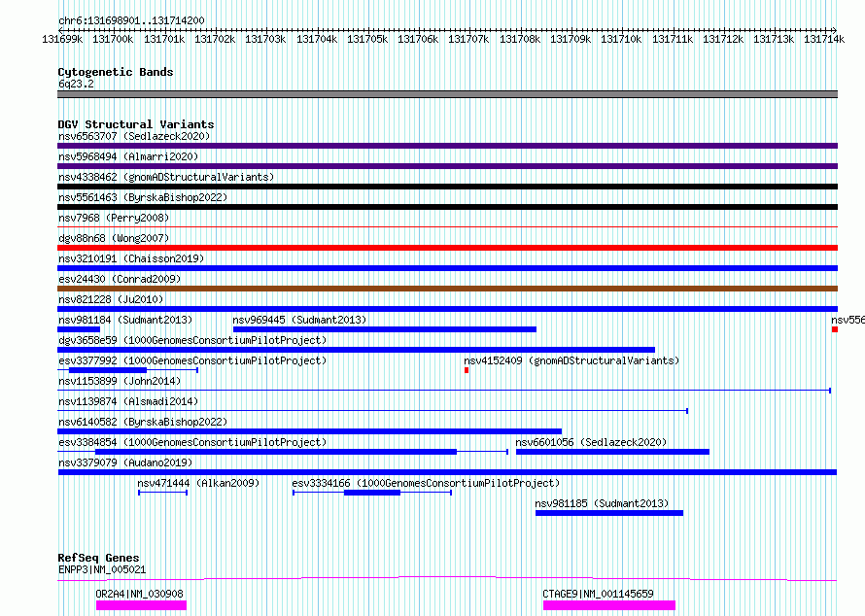Image resolution: width=865 pixels, height=616 pixels.
Task: Click the dgv3658e59 1000GenomesConsortiumPilotProject label
Action: pos(192,340)
